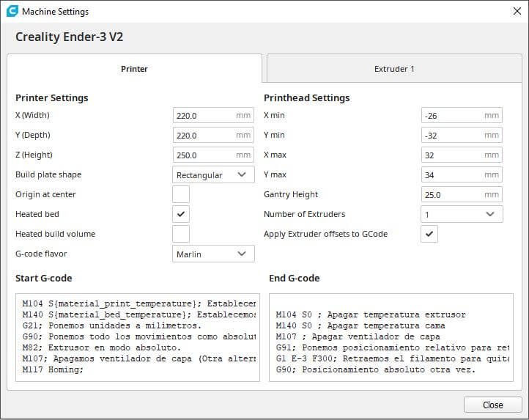
Task: Toggle the Heated build volume checkbox
Action: (x=181, y=234)
